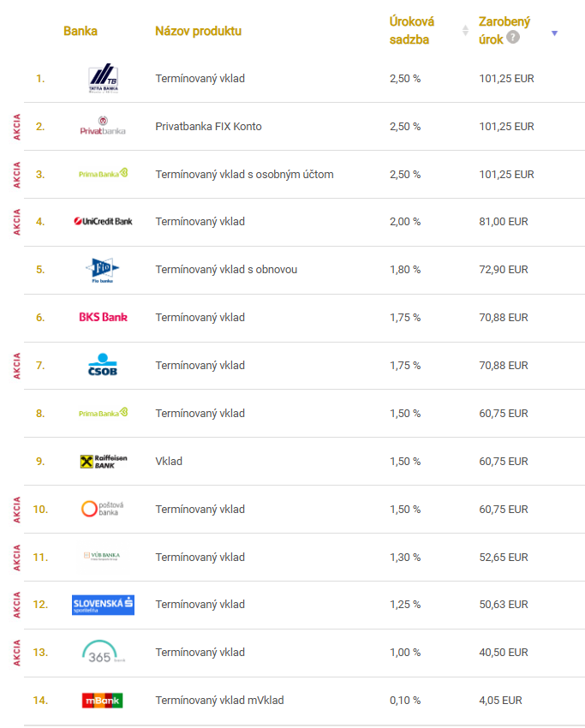The height and width of the screenshot is (728, 585).
Task: Click the Privatbanka logo
Action: click(103, 126)
